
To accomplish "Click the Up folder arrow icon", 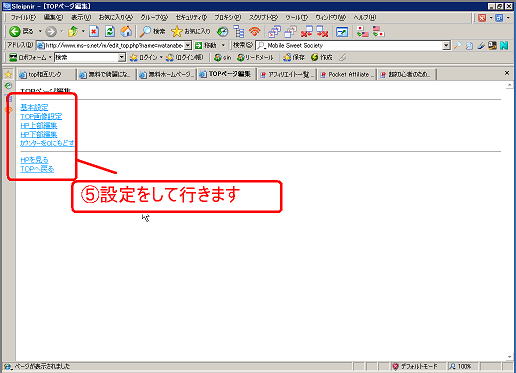I will click(73, 32).
